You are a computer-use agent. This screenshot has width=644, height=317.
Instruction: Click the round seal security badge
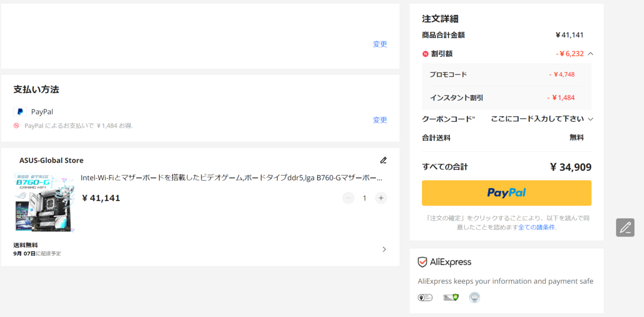tap(474, 297)
